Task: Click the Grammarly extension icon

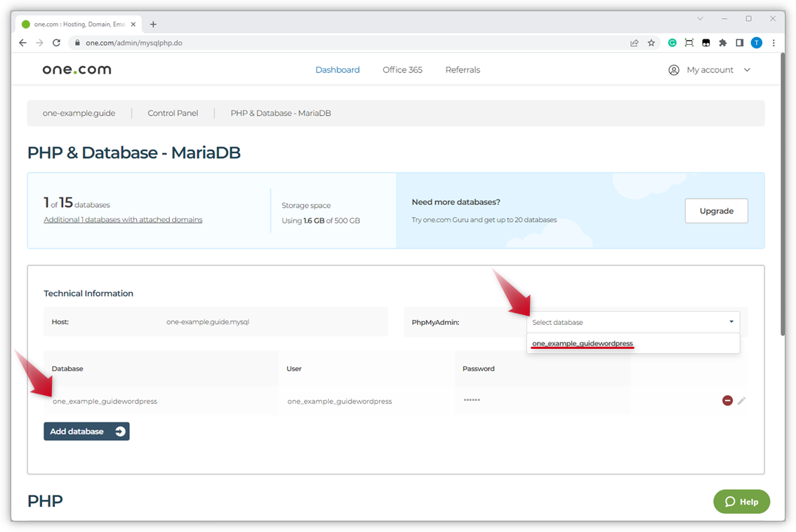Action: (x=672, y=43)
